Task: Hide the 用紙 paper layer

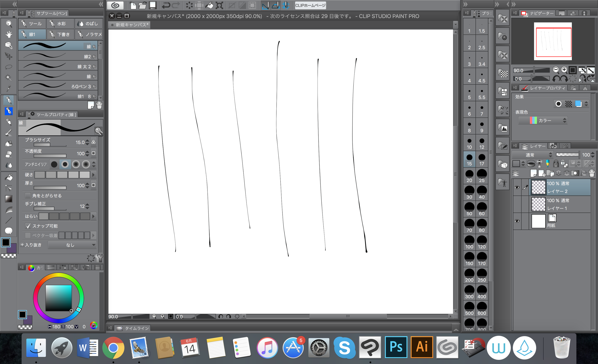Action: 517,221
